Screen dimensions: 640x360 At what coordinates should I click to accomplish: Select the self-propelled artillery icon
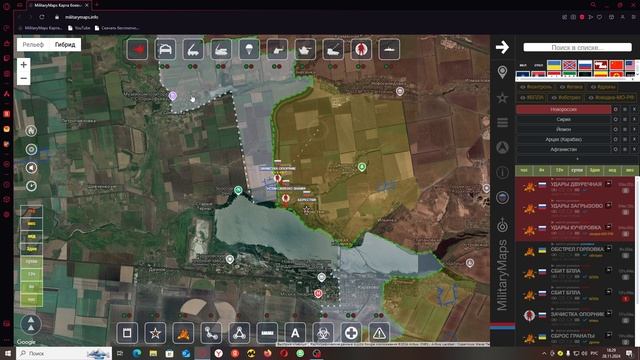pyautogui.click(x=333, y=49)
